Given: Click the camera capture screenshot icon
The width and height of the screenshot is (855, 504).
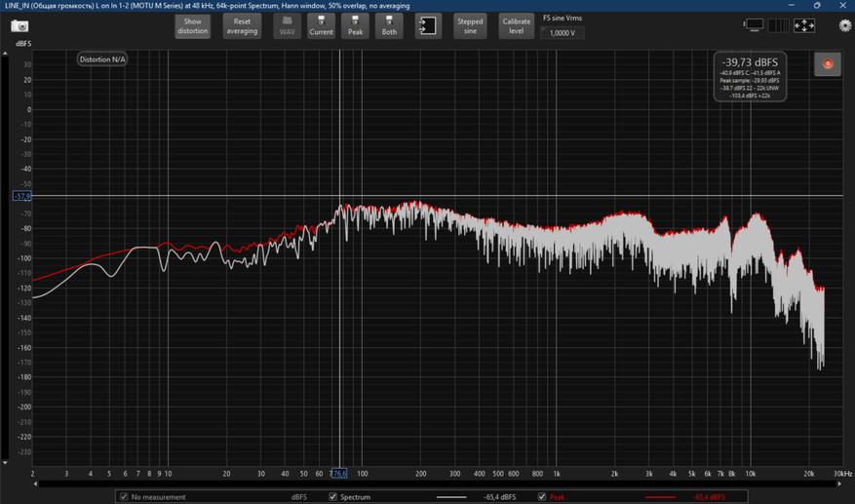Looking at the screenshot, I should pyautogui.click(x=19, y=26).
